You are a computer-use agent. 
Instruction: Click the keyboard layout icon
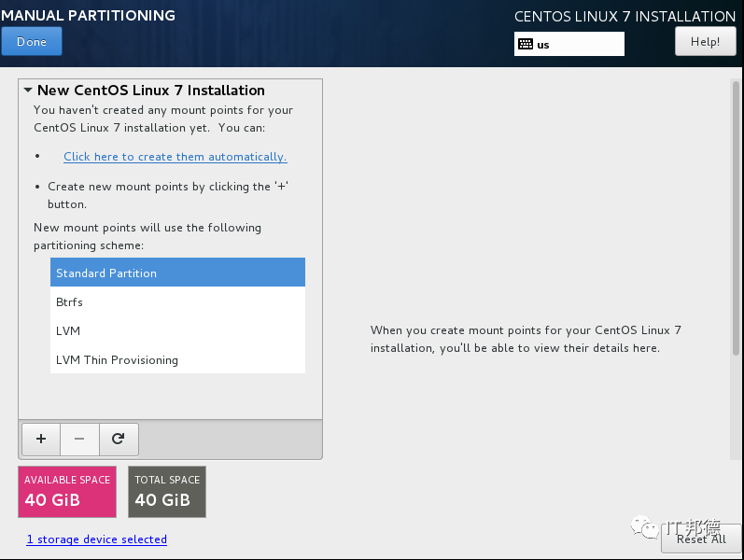pos(526,44)
